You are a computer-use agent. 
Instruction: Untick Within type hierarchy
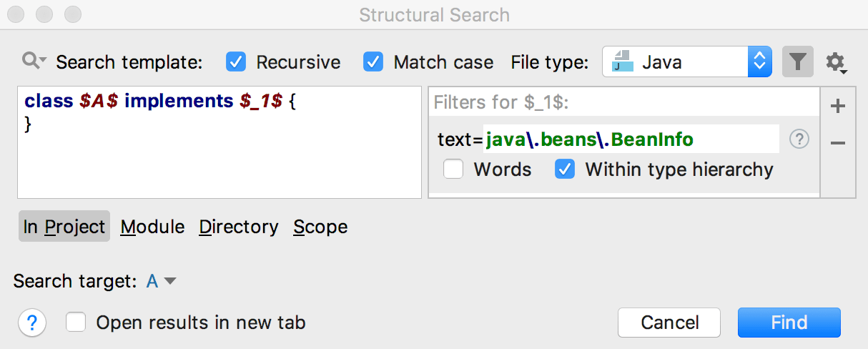click(x=565, y=169)
